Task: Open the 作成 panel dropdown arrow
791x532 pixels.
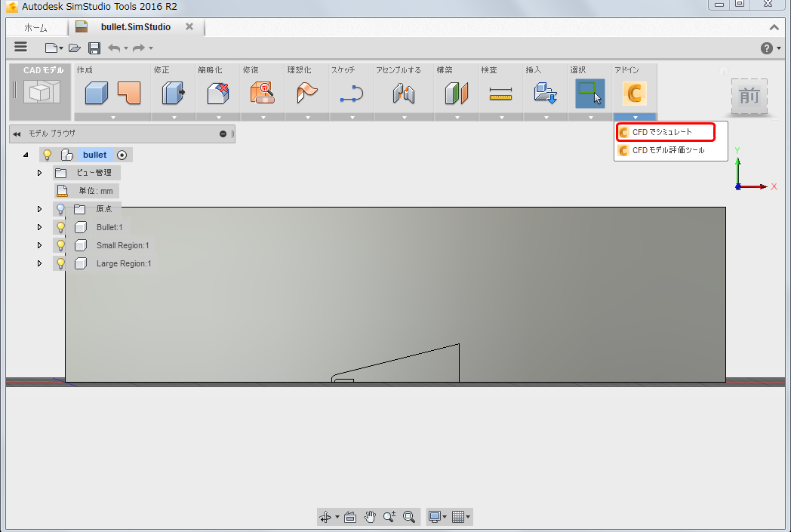Action: pyautogui.click(x=113, y=117)
